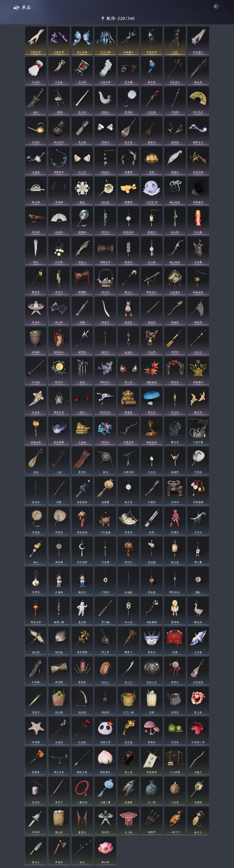Viewport: 234px width, 868px height.
Task: Choose the 福寿绵延 peach item
Action: pos(105,761)
